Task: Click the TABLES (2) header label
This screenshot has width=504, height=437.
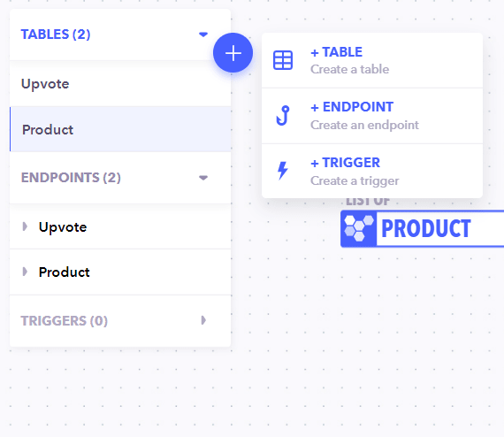Action: point(56,34)
